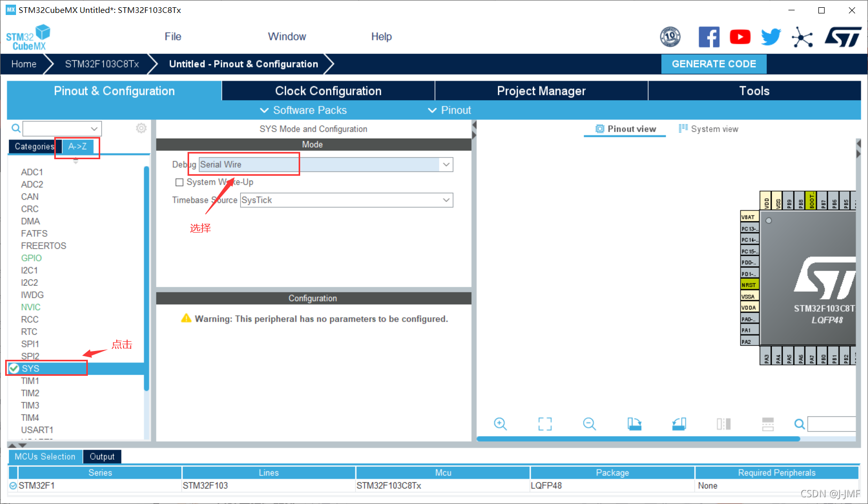The width and height of the screenshot is (868, 504).
Task: Click the peripheral list vertical scrollbar
Action: point(146,278)
